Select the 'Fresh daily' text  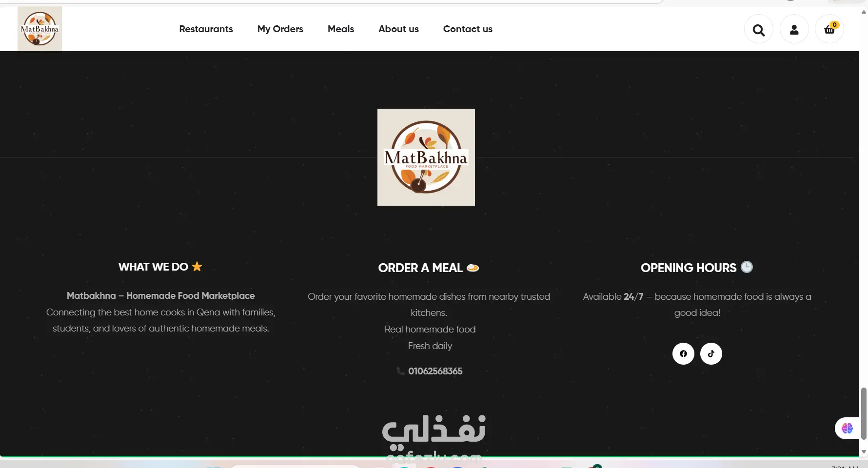(430, 346)
